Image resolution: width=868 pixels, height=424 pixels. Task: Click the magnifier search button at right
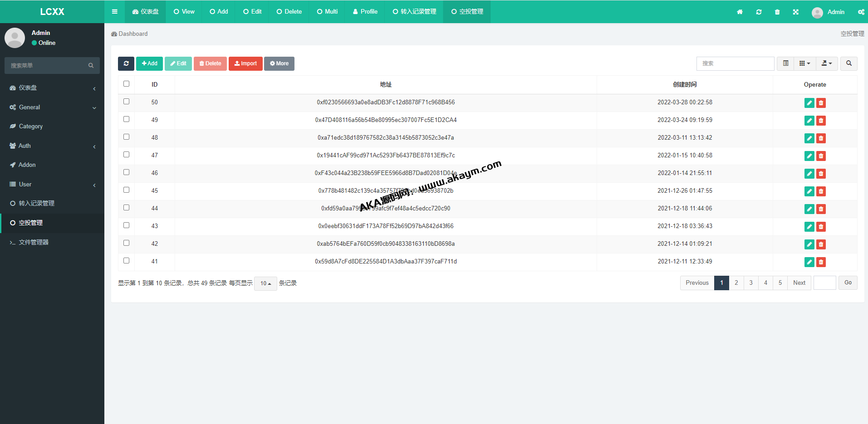coord(848,63)
